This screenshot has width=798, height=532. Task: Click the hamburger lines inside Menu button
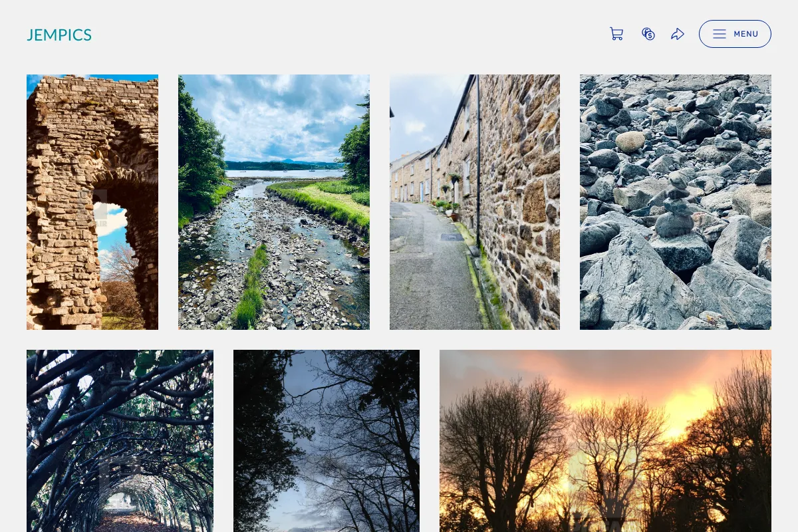(720, 34)
